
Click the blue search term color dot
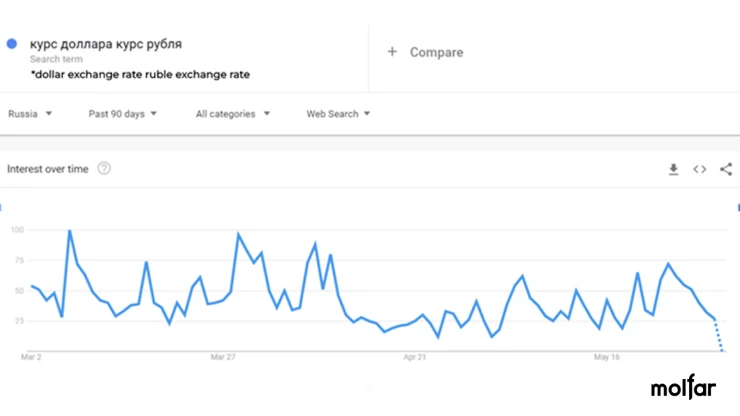click(x=12, y=44)
